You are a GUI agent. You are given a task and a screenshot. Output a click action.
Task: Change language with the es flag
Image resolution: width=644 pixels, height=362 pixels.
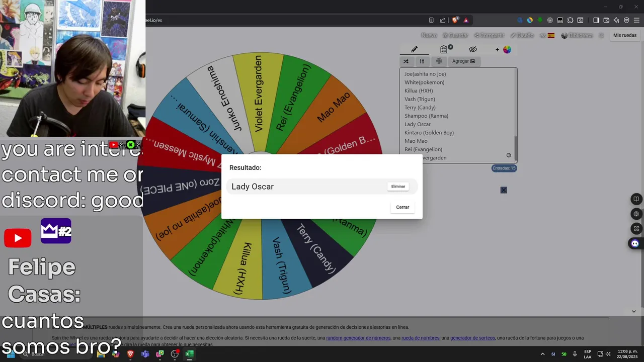[547, 35]
